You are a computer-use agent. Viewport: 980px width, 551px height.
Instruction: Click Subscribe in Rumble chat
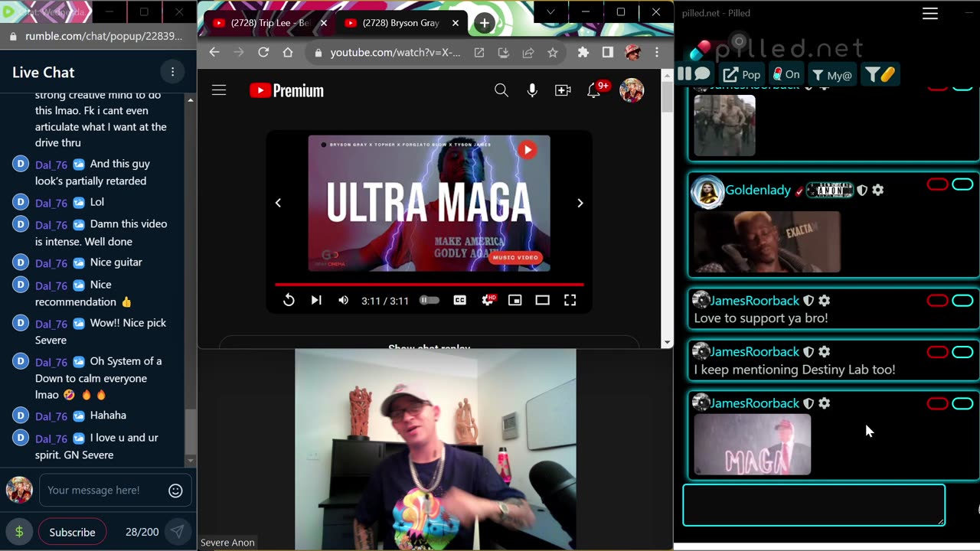[72, 532]
